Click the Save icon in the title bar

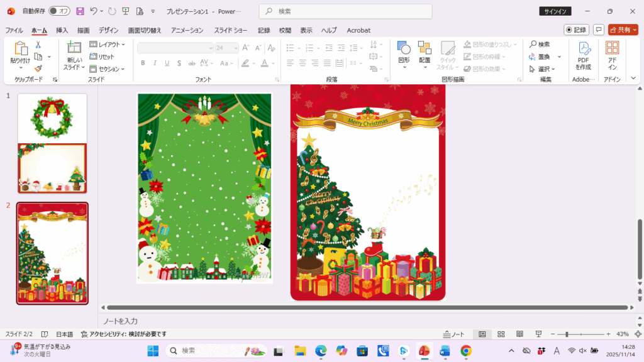(80, 11)
